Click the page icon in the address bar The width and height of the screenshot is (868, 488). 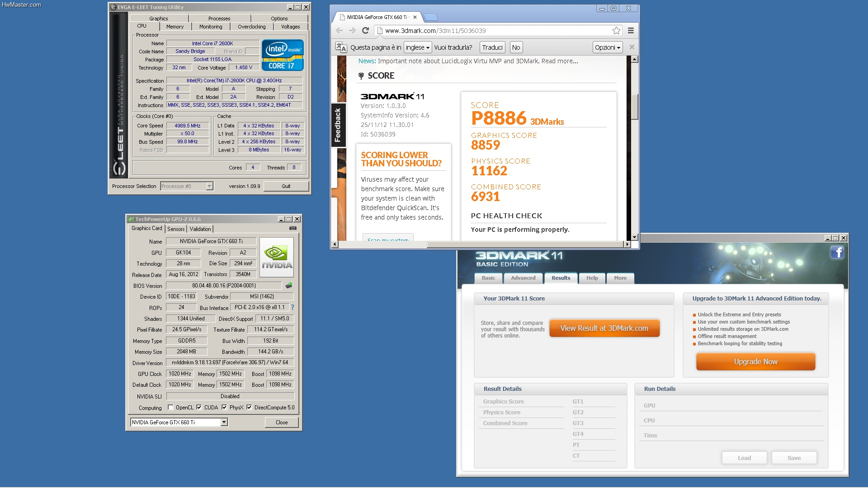tap(380, 31)
